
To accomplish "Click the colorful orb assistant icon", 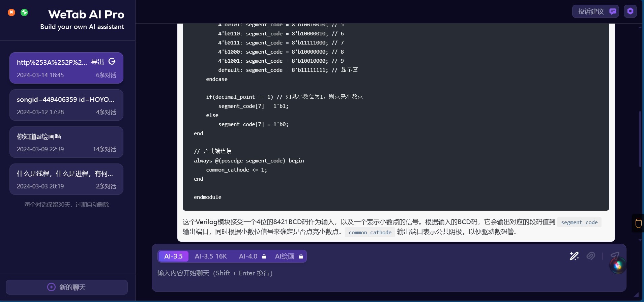I will pyautogui.click(x=618, y=266).
